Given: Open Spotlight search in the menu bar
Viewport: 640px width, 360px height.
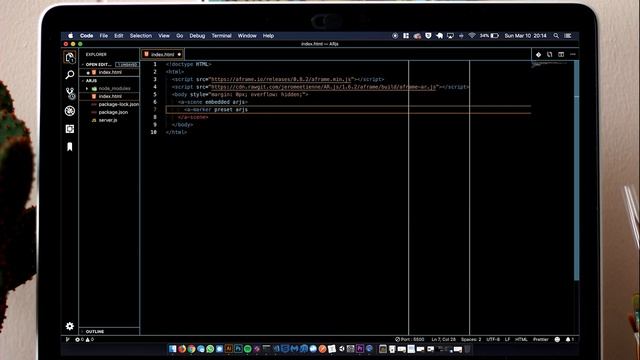Looking at the screenshot, I should tap(556, 36).
